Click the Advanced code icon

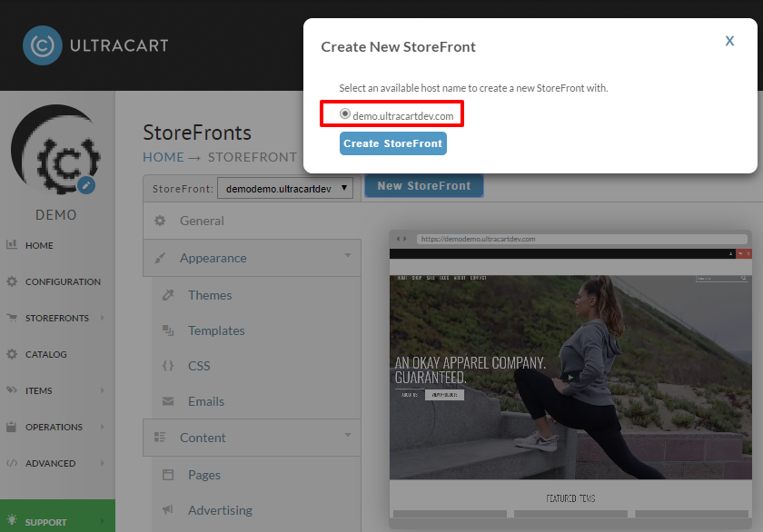[12, 463]
